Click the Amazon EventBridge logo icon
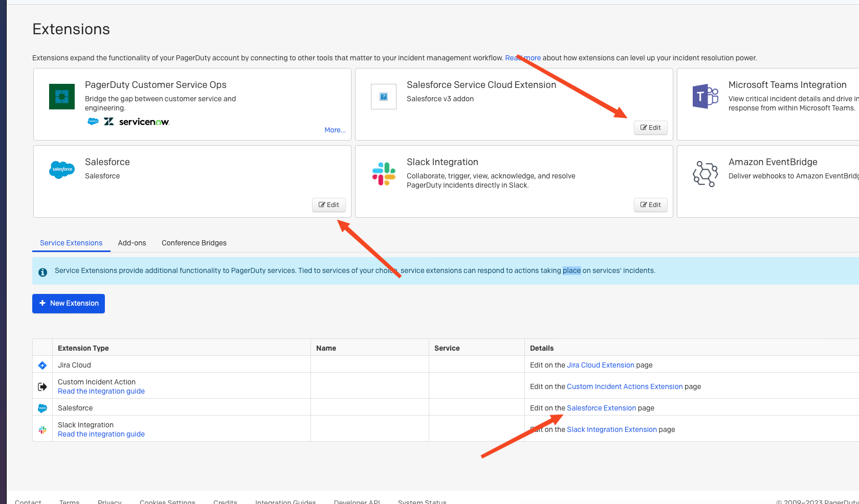The height and width of the screenshot is (504, 859). (x=706, y=174)
